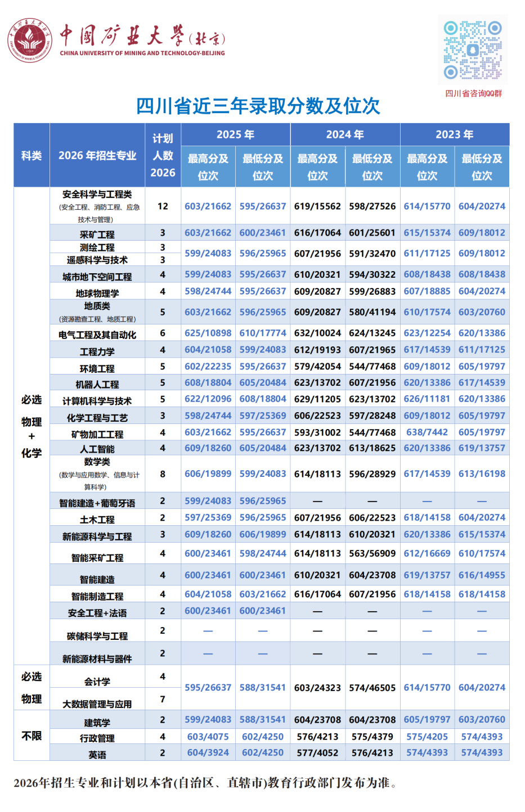The width and height of the screenshot is (525, 812).
Task: Click the score '632/10024'
Action: point(318,333)
